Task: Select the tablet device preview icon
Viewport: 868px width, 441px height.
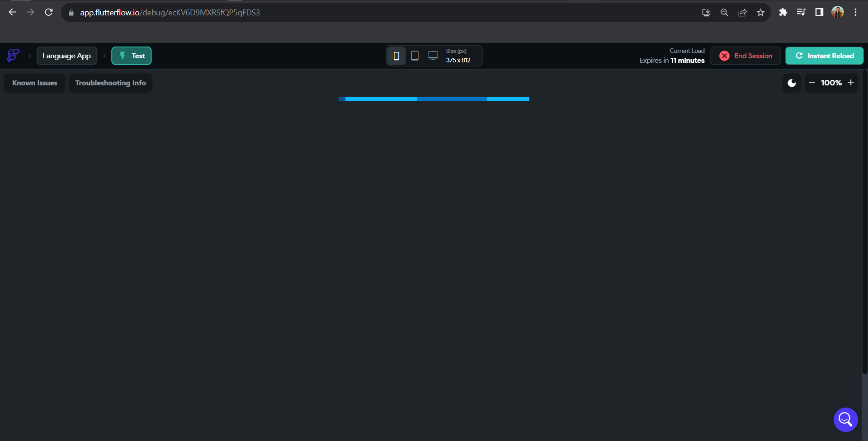Action: coord(415,55)
